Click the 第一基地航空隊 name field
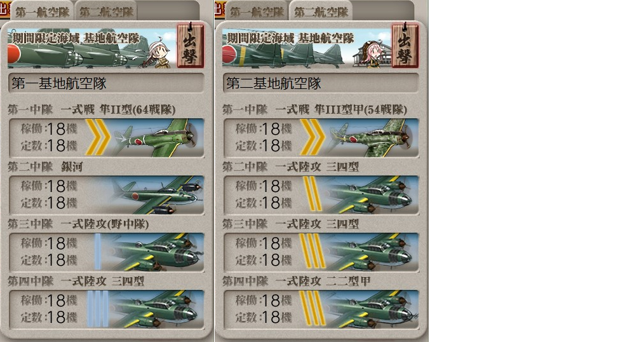The image size is (644, 342). tap(106, 83)
